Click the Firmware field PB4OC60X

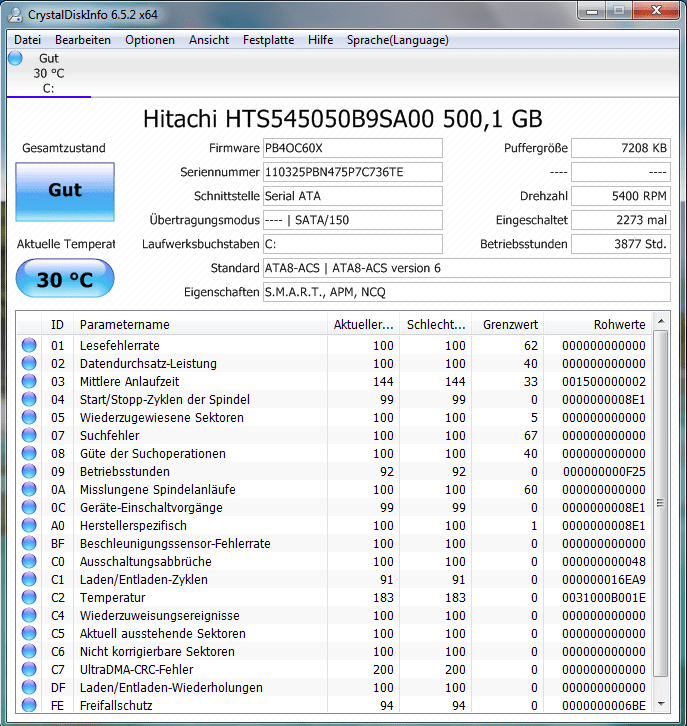click(x=353, y=148)
